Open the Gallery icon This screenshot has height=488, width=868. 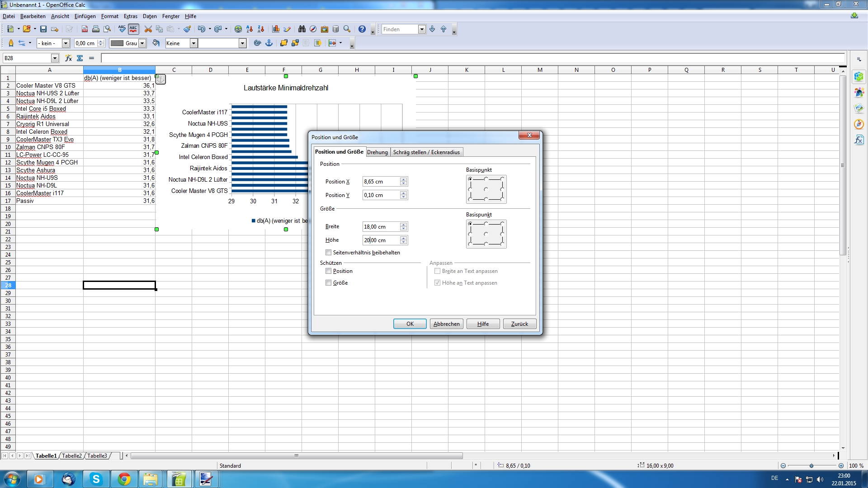click(x=325, y=29)
